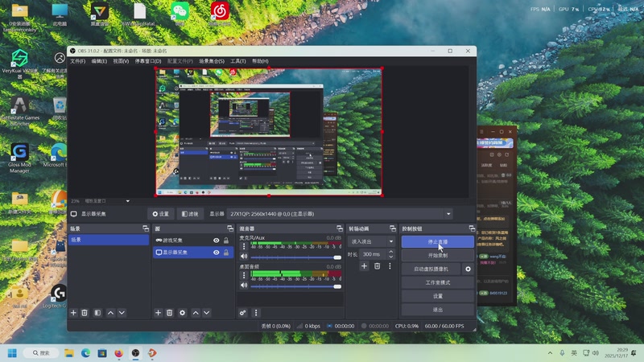Open transition properties three-dot menu
The image size is (644, 362).
tap(390, 266)
